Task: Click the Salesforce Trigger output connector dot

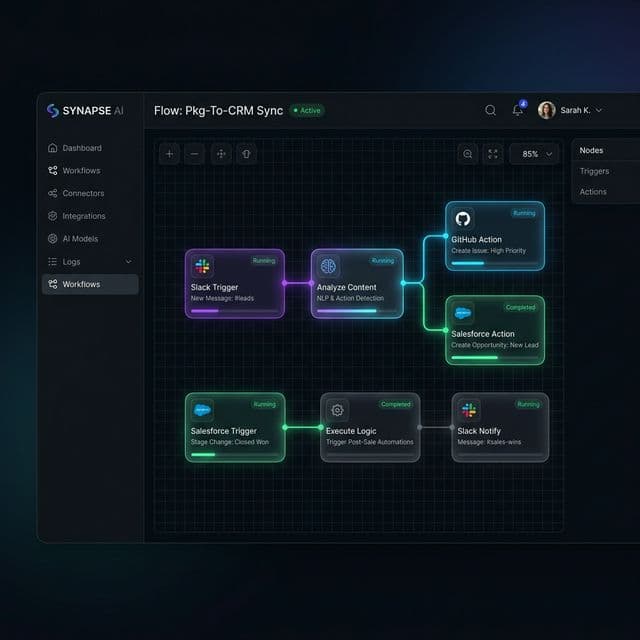Action: pos(285,427)
